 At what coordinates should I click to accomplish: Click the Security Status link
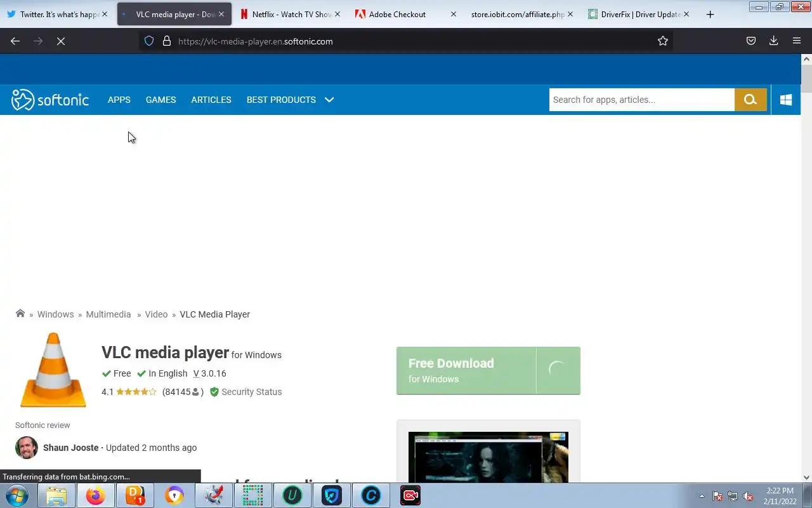pos(251,392)
